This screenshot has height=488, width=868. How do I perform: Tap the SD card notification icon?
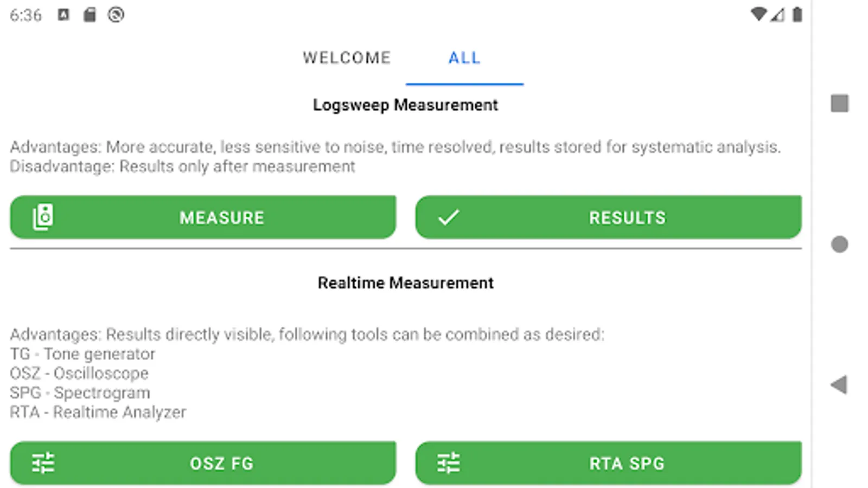90,15
